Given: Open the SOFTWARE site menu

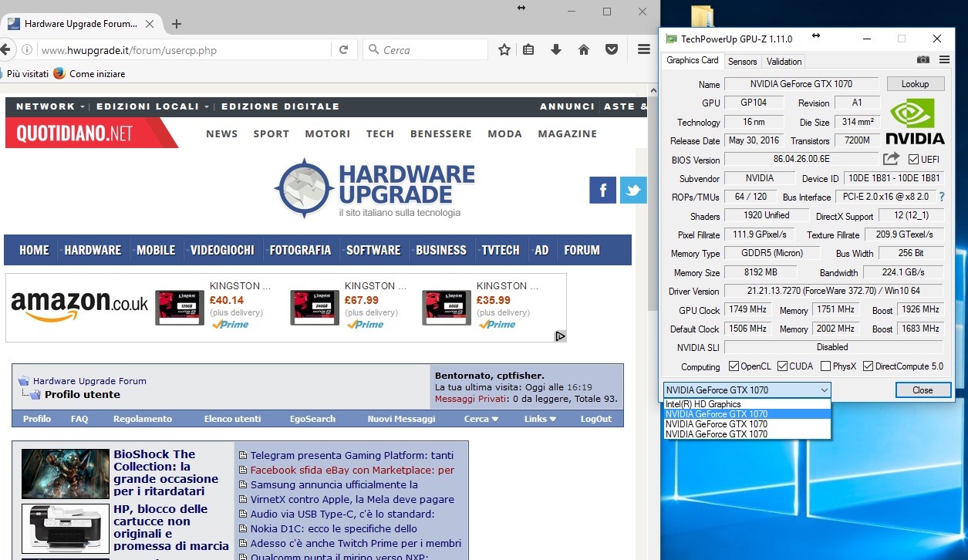Looking at the screenshot, I should (373, 250).
